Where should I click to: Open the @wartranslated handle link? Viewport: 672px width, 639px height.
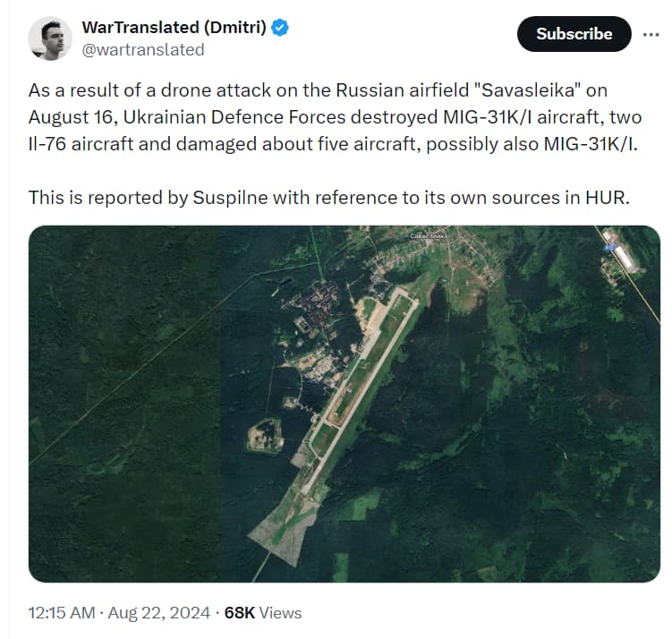tap(142, 50)
